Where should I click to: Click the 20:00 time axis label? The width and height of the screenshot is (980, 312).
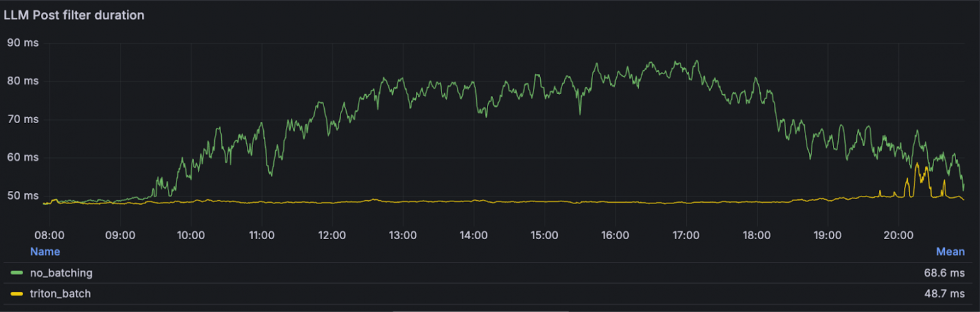898,236
